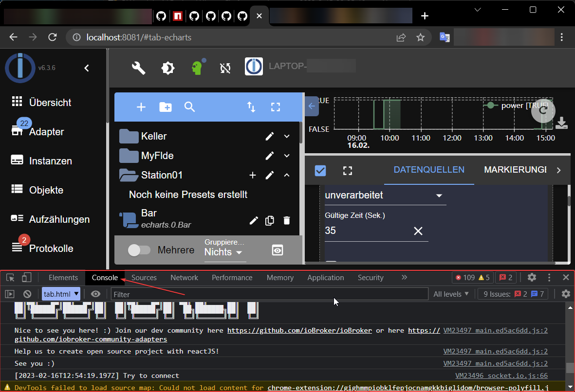Show more DevTools tabs with the double chevron
Image resolution: width=575 pixels, height=392 pixels.
pos(404,277)
